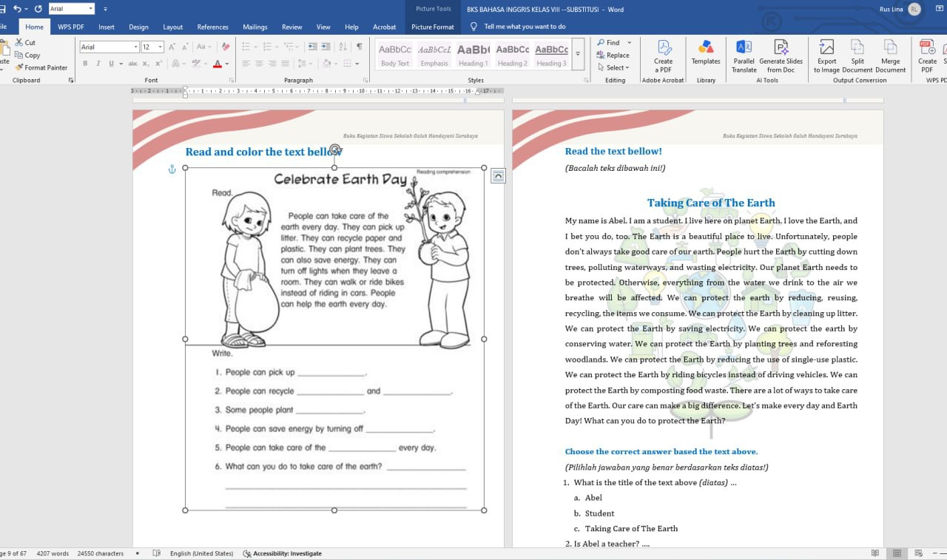Click the Parallel Translate tool
Screen dimensions: 947x560
pyautogui.click(x=744, y=55)
